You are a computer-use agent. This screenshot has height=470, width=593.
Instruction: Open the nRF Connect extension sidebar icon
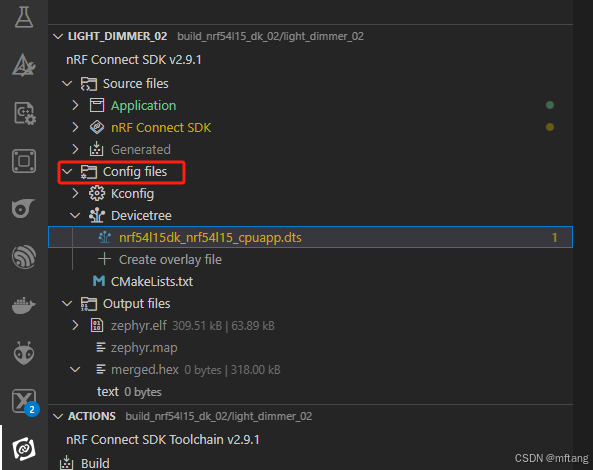(24, 448)
